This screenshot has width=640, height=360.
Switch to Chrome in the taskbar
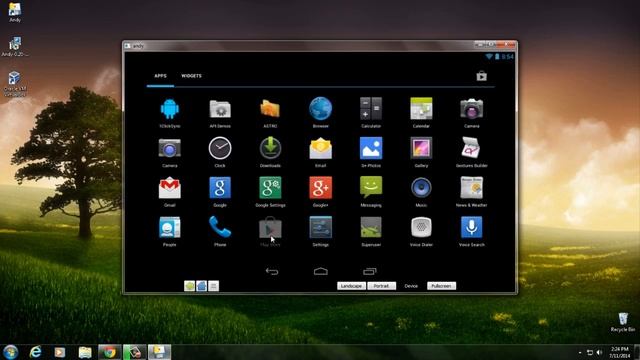click(x=109, y=352)
